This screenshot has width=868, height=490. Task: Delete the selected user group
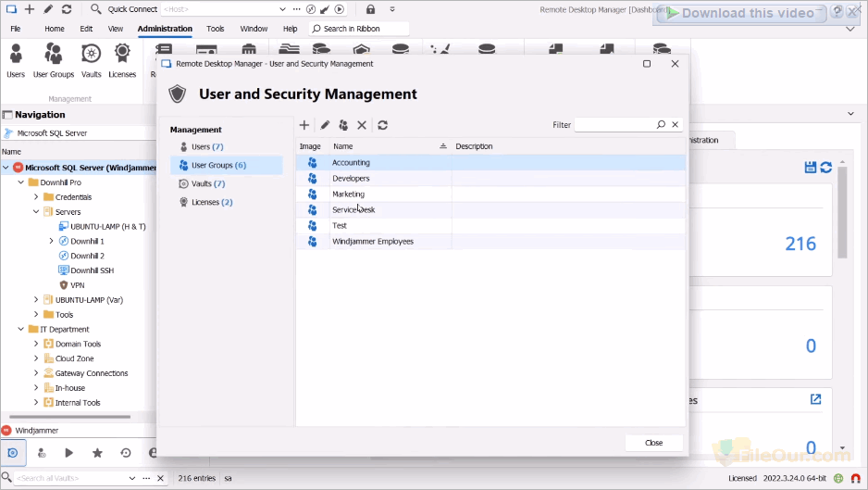tap(362, 125)
